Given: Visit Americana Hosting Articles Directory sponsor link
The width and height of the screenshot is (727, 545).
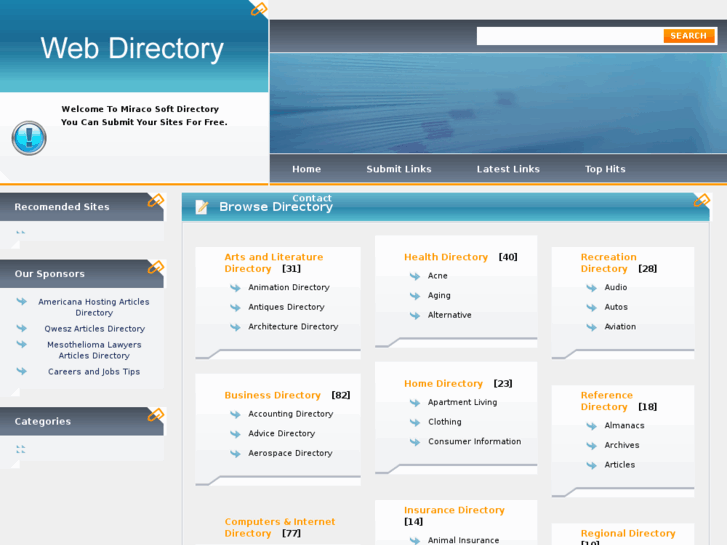Looking at the screenshot, I should (x=94, y=307).
